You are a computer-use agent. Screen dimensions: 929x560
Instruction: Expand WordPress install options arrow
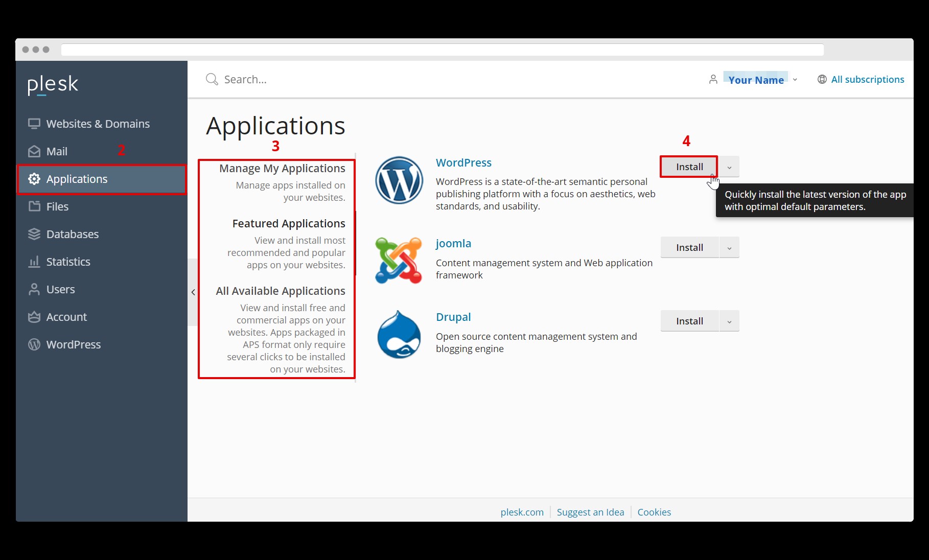click(x=729, y=167)
